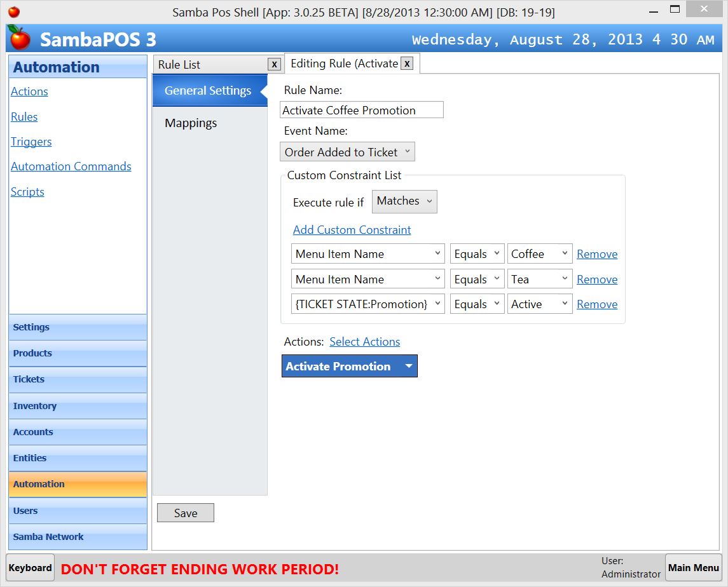The height and width of the screenshot is (587, 728).
Task: Open the Execute rule if Matches dropdown
Action: click(x=404, y=201)
